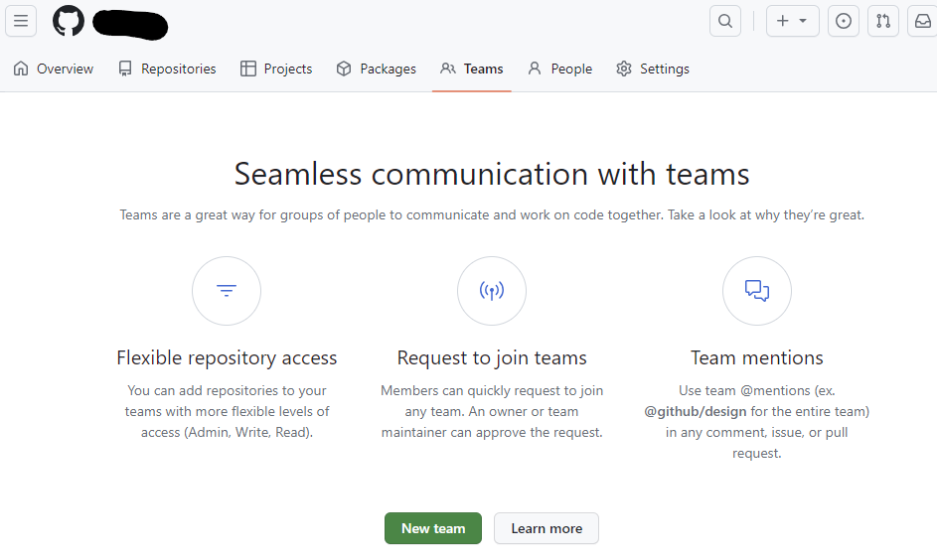Open the Notifications inbox icon
Viewport: 937px width, 560px height.
923,21
